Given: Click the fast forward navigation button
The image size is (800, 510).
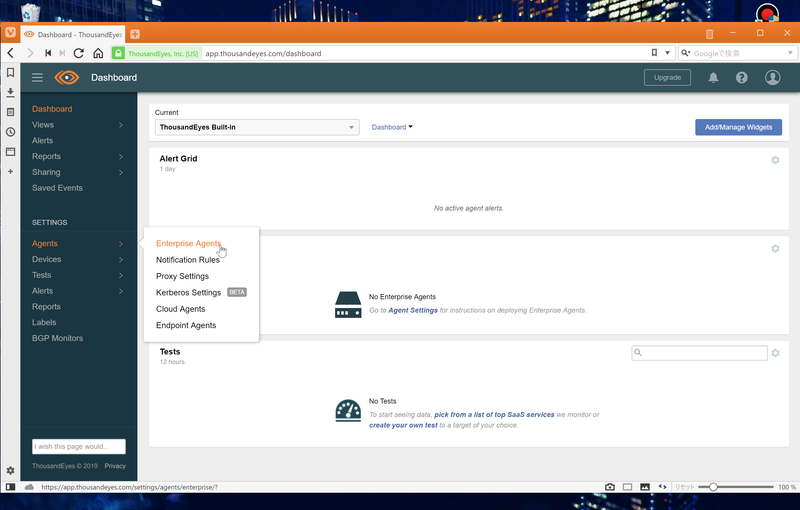Looking at the screenshot, I should point(62,53).
